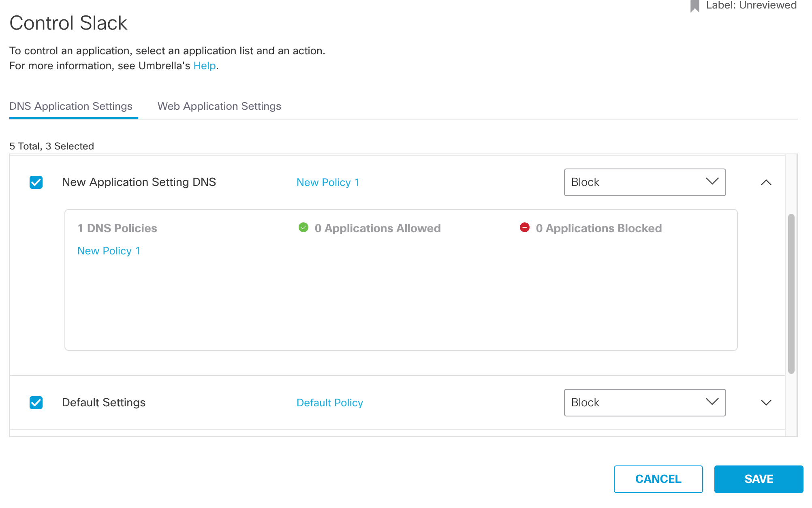The height and width of the screenshot is (508, 812).
Task: Switch to Web Application Settings tab
Action: [x=219, y=106]
